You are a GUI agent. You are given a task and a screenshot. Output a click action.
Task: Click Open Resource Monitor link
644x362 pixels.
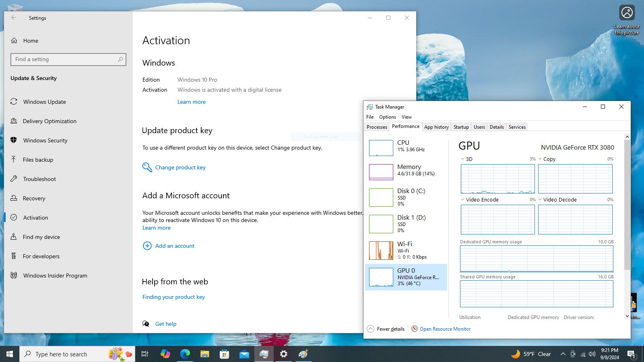tap(445, 329)
